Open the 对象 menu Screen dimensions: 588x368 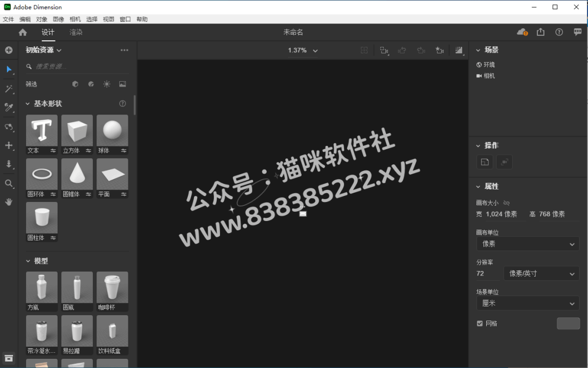tap(41, 19)
